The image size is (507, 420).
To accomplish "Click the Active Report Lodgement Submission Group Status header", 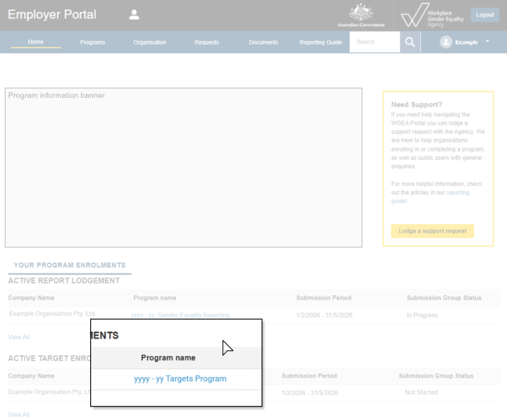I will pyautogui.click(x=444, y=298).
